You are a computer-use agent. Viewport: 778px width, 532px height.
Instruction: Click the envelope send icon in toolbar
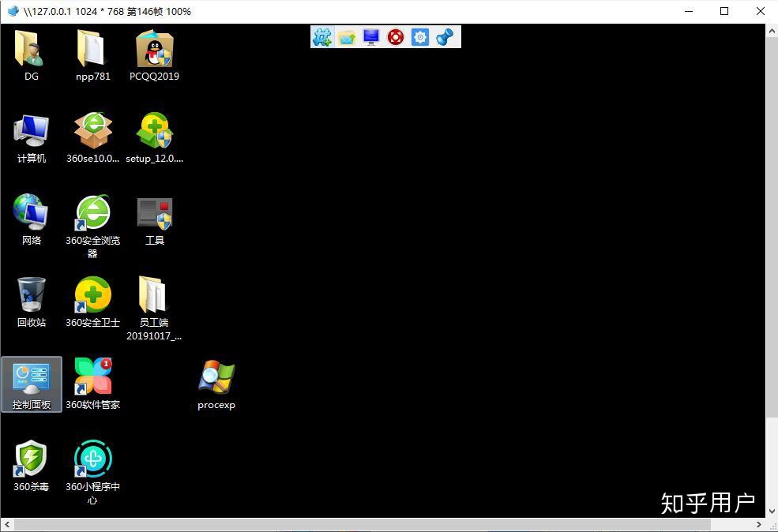(x=347, y=37)
